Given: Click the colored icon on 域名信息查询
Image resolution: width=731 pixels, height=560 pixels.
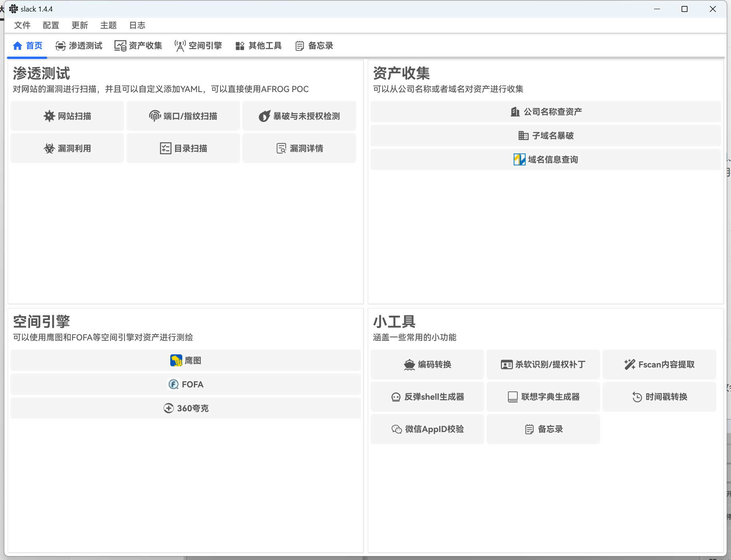Looking at the screenshot, I should pos(520,159).
